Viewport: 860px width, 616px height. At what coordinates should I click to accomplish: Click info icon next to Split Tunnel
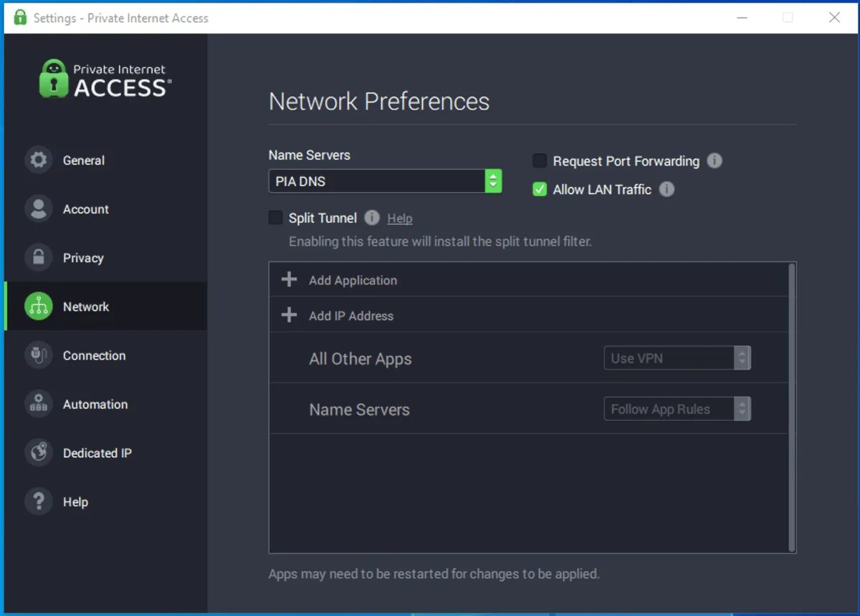[371, 218]
